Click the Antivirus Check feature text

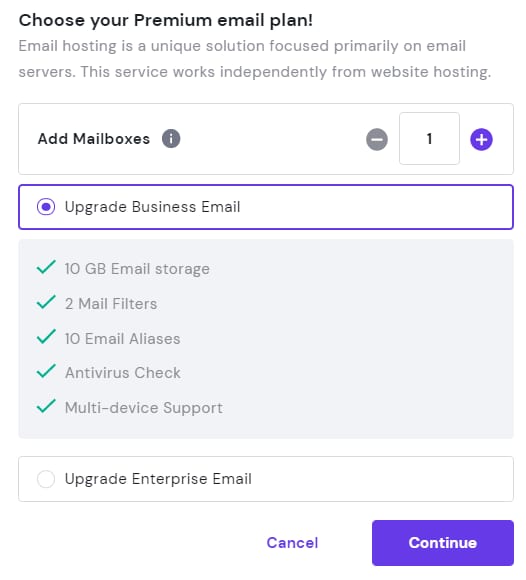click(x=123, y=372)
